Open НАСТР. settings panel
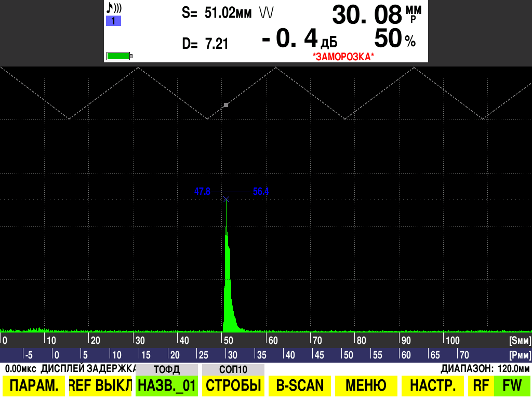Screen dimensions: 532x399 pyautogui.click(x=433, y=386)
